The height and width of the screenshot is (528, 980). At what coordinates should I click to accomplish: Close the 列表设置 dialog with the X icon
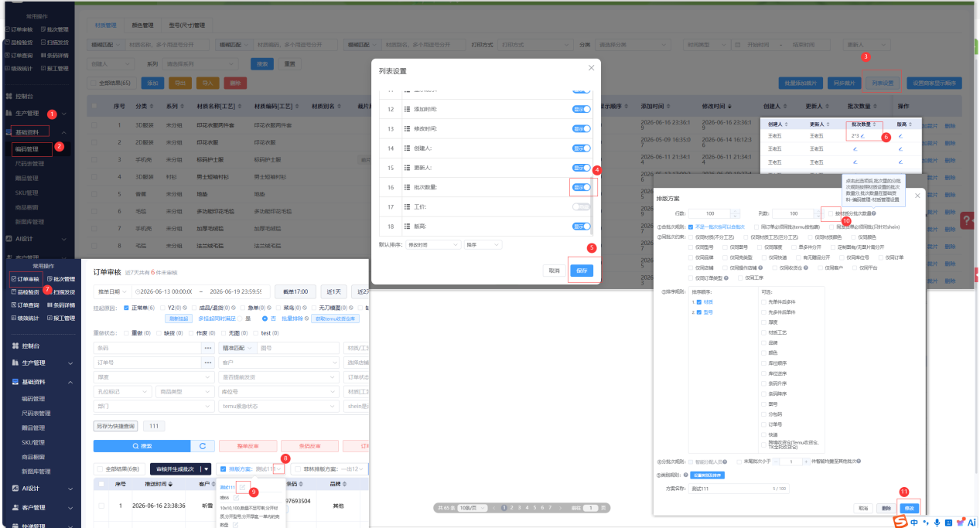click(x=592, y=68)
